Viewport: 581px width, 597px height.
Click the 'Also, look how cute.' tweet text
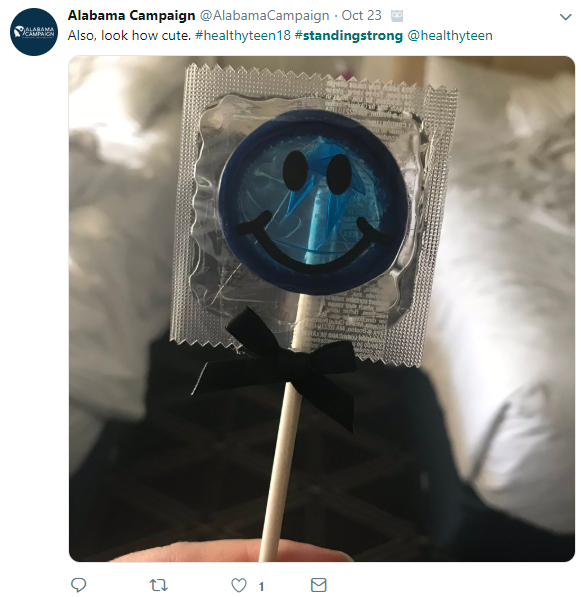coord(129,36)
